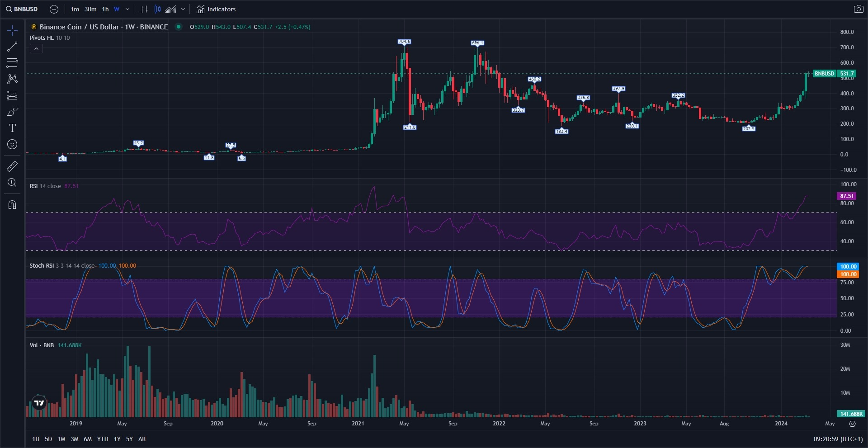Click the time zone clock 09:20:59 (UTC+1)

838,439
